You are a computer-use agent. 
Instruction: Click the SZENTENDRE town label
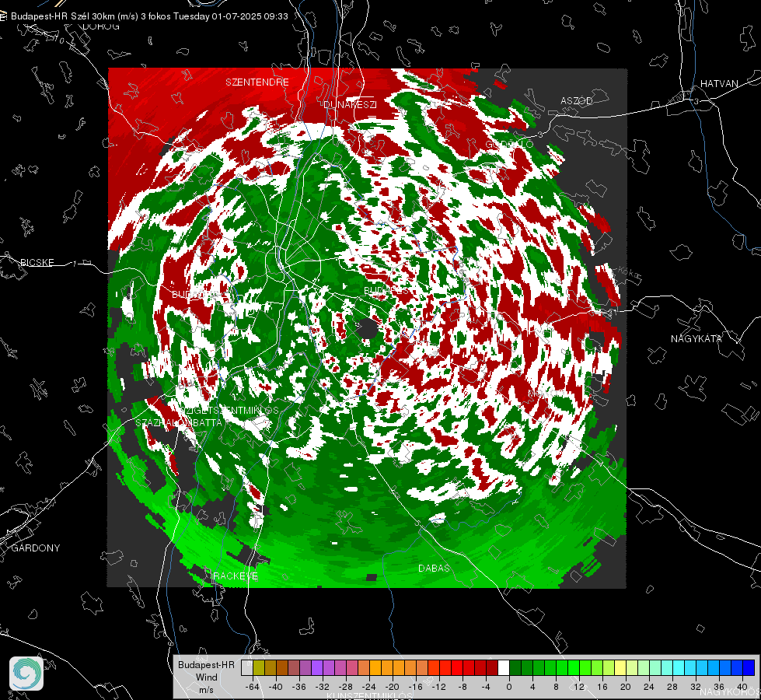tap(257, 82)
